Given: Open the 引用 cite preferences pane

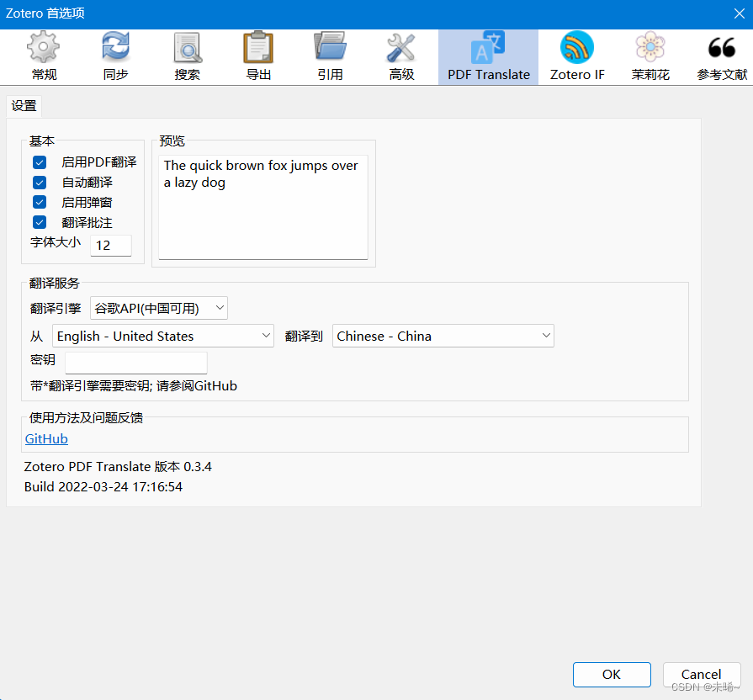Looking at the screenshot, I should point(330,56).
